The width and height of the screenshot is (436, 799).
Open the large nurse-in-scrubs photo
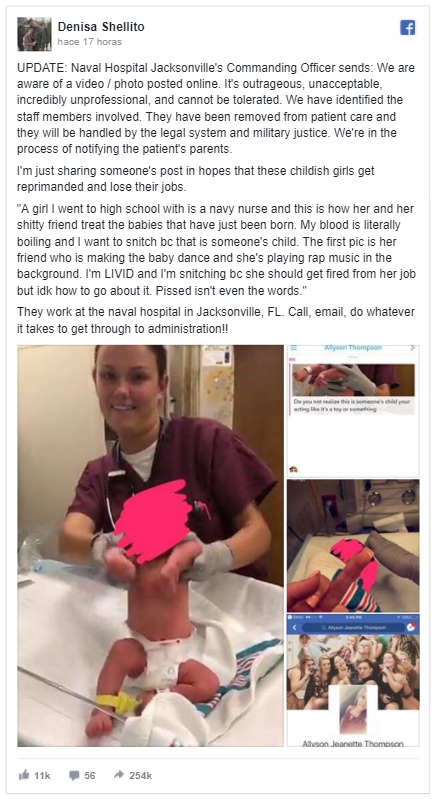pyautogui.click(x=151, y=546)
